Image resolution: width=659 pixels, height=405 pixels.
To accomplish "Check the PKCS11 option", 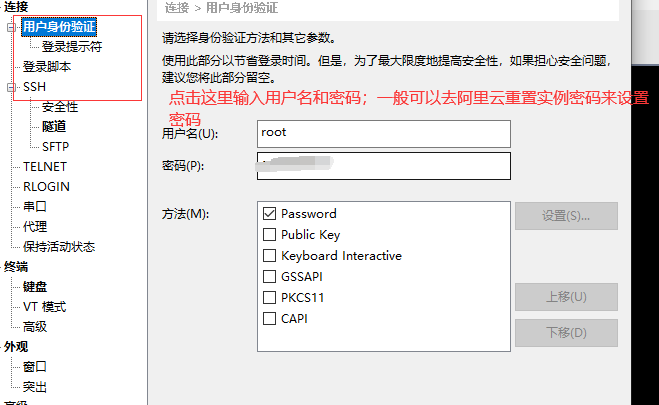I will pyautogui.click(x=269, y=297).
